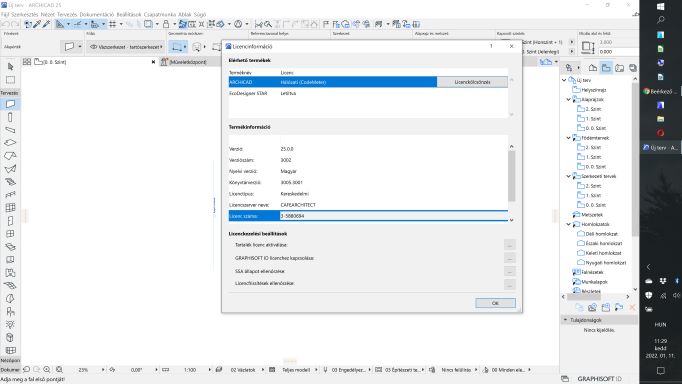Click the ... button for Tartalék licenc aktiválása

510,245
